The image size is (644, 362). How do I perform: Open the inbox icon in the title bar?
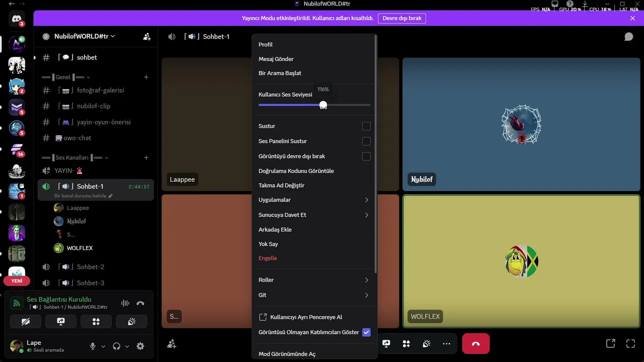point(555,4)
